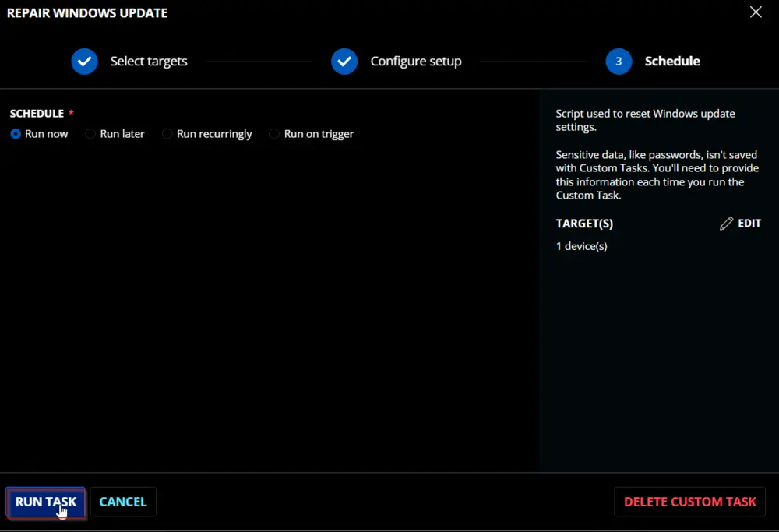The height and width of the screenshot is (532, 779).
Task: Click the 'Sensitive data, like passwords' note
Action: [x=657, y=174]
